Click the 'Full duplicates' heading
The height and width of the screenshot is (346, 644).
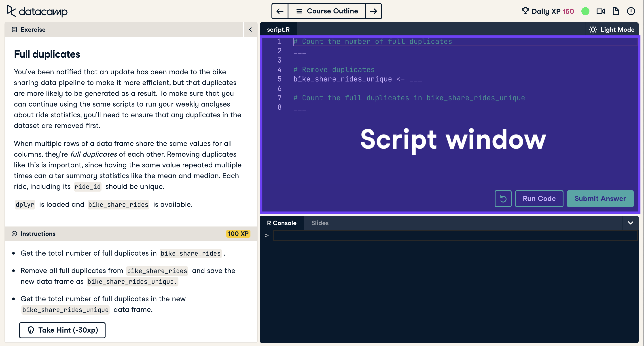click(47, 54)
